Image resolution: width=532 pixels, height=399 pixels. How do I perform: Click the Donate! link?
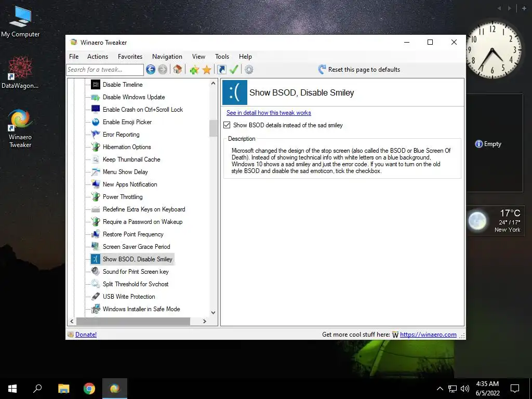(86, 335)
